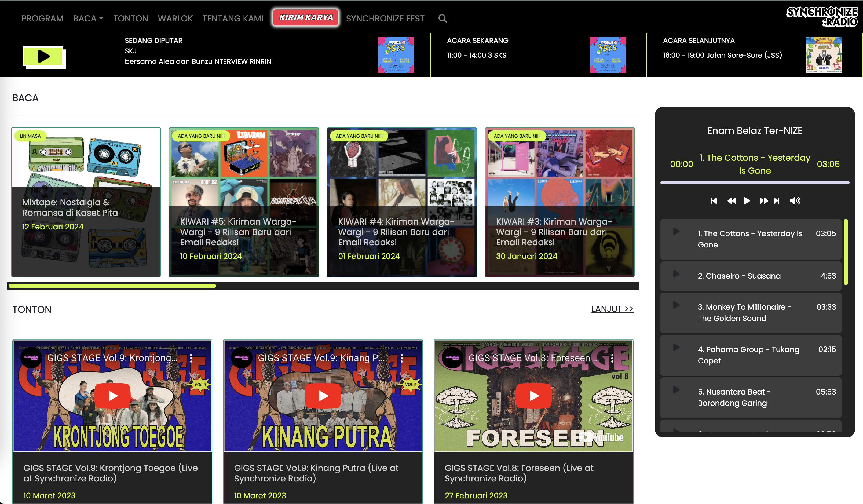This screenshot has height=504, width=863.
Task: Click '30 Januari 2024' date on KIWARI #3
Action: point(526,256)
